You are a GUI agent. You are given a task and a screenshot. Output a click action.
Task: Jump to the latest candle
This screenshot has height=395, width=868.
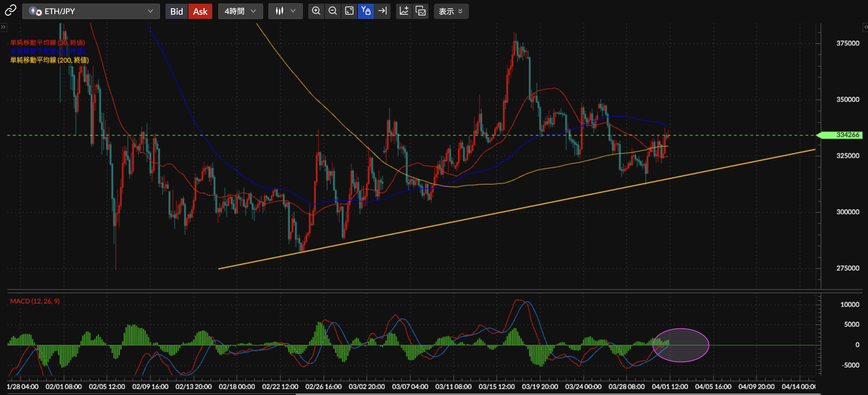[x=382, y=11]
